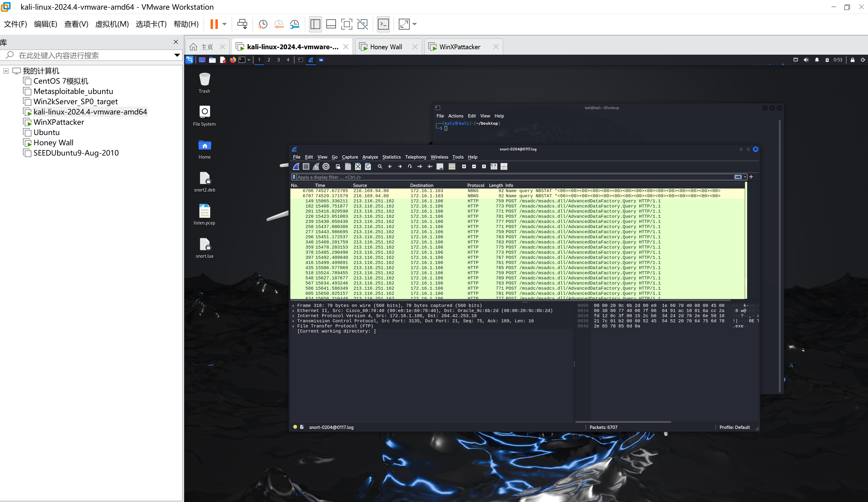This screenshot has height=502, width=868.
Task: Expand Transmission Control Protocol details
Action: pos(293,321)
